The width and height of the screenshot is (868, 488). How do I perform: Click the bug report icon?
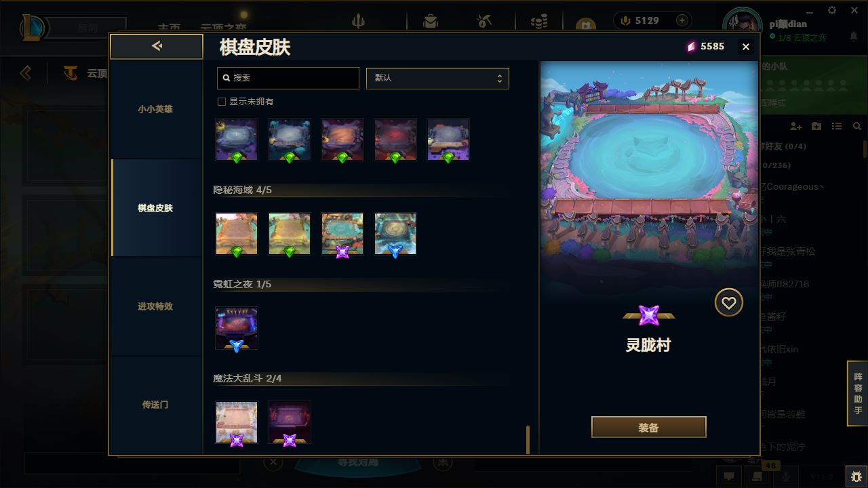[x=856, y=476]
